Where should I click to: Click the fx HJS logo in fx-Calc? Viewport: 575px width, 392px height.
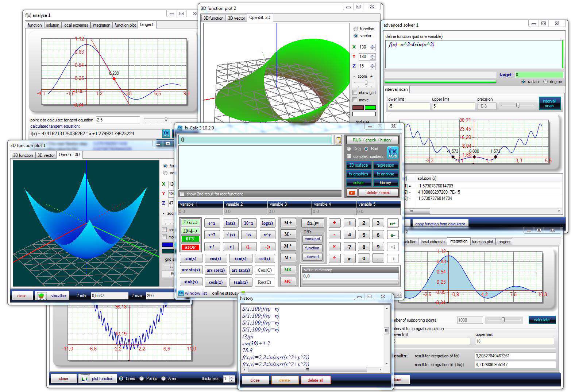pyautogui.click(x=393, y=152)
